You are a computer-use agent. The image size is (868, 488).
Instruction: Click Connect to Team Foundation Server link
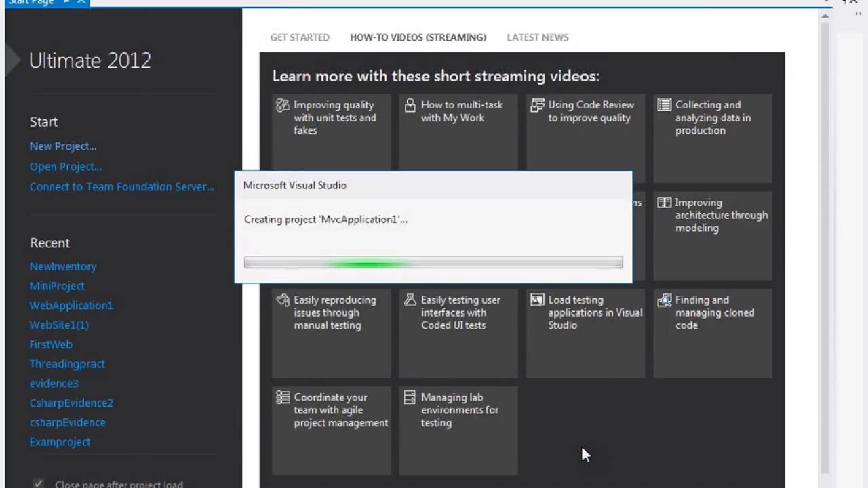122,187
